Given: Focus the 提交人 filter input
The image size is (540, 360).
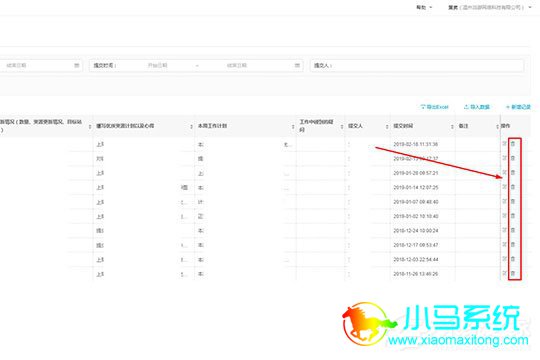Looking at the screenshot, I should coord(417,65).
